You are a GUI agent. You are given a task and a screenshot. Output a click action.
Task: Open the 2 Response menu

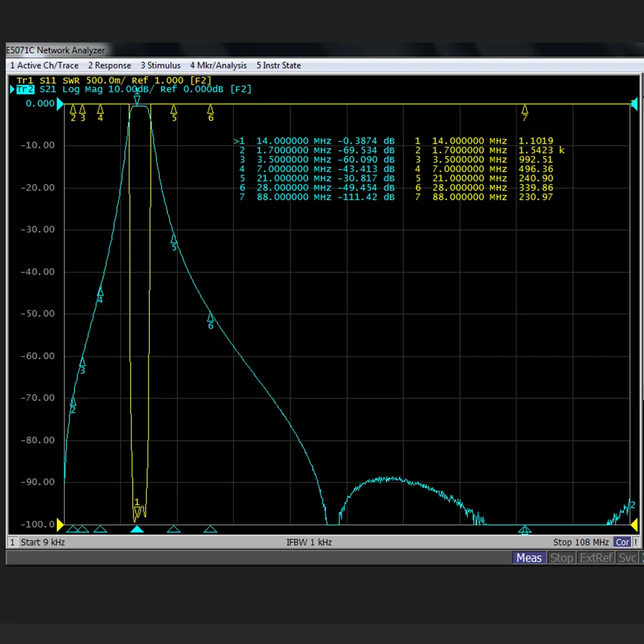[109, 65]
